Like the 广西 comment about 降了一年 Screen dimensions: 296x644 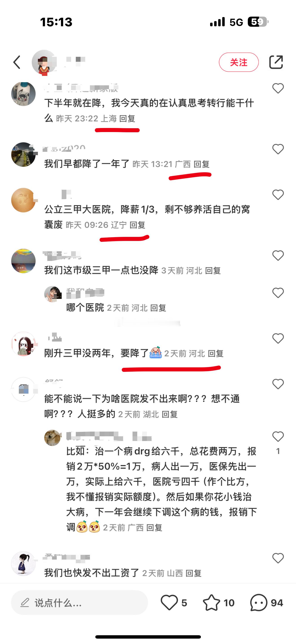[x=278, y=149]
